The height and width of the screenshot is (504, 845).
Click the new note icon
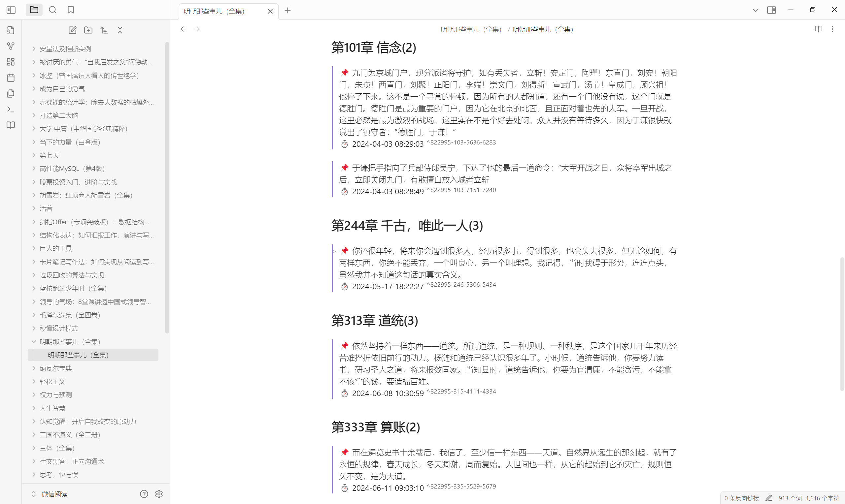[x=72, y=30]
